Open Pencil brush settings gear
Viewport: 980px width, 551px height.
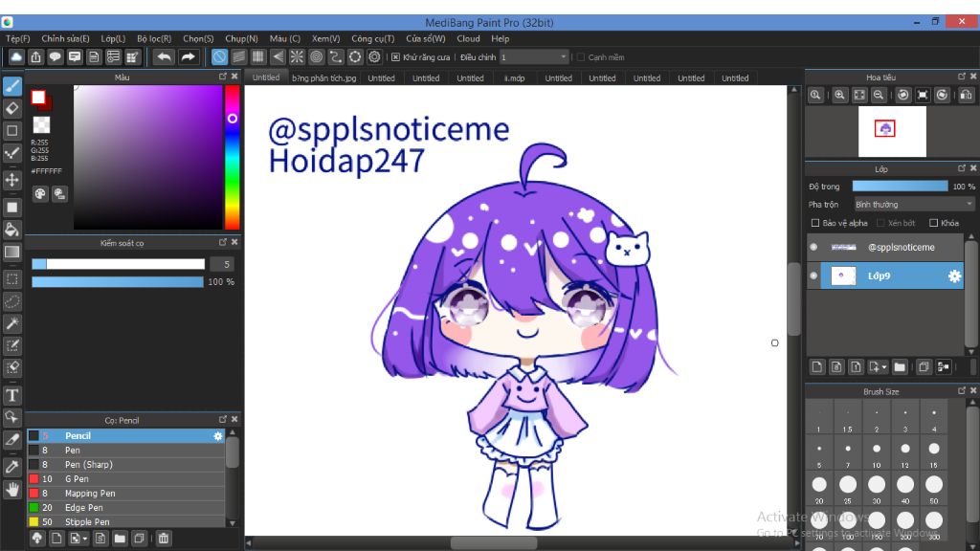click(217, 436)
